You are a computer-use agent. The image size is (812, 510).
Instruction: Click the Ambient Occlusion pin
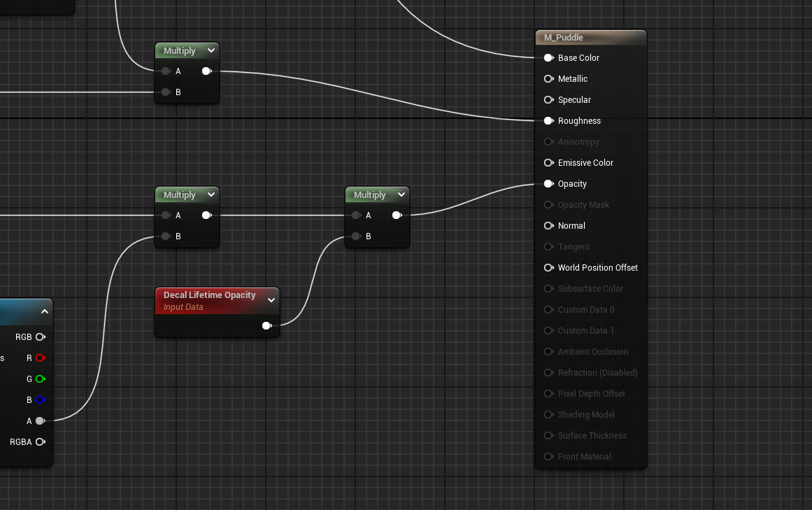coord(549,352)
